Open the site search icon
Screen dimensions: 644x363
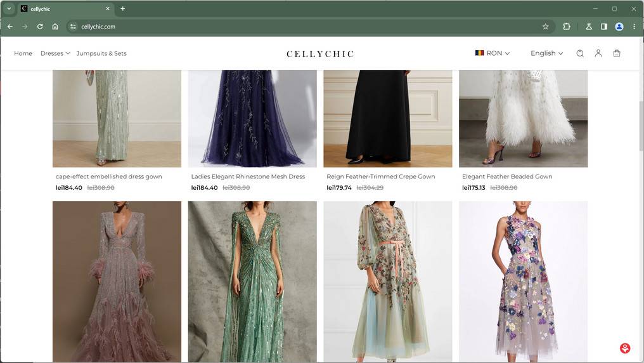(580, 53)
